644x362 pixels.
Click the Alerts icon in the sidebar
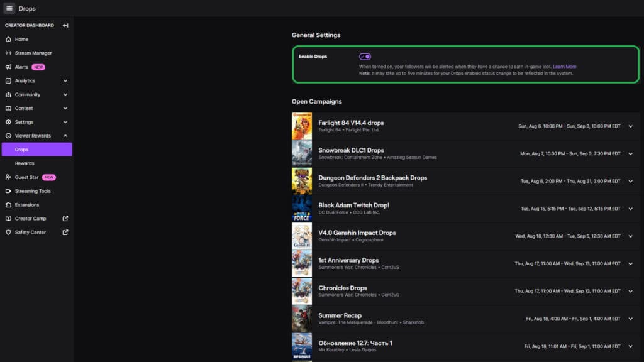point(8,67)
